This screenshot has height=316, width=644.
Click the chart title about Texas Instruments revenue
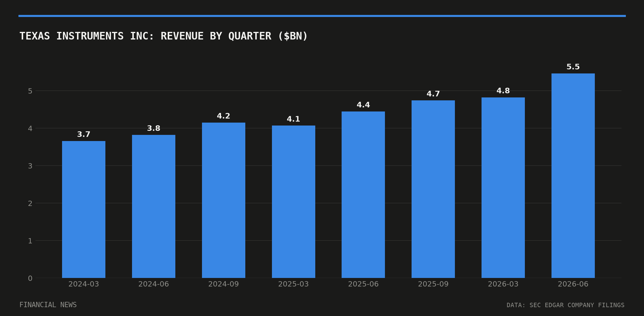tap(164, 36)
